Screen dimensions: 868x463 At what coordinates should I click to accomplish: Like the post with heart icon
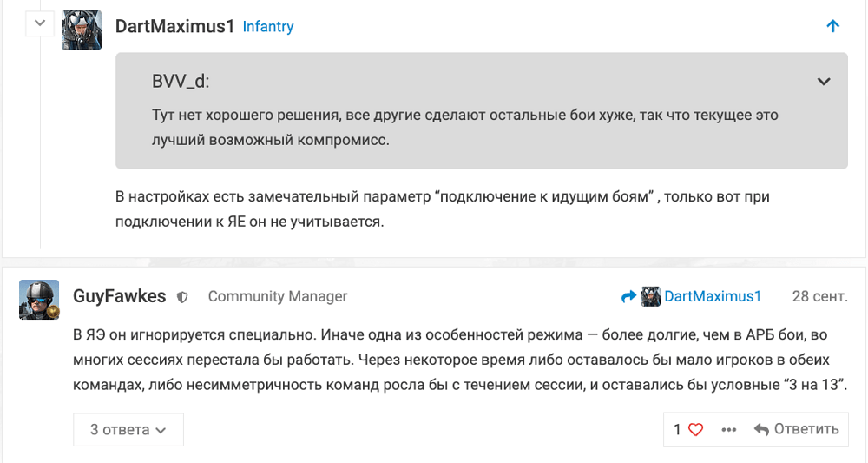tap(696, 430)
